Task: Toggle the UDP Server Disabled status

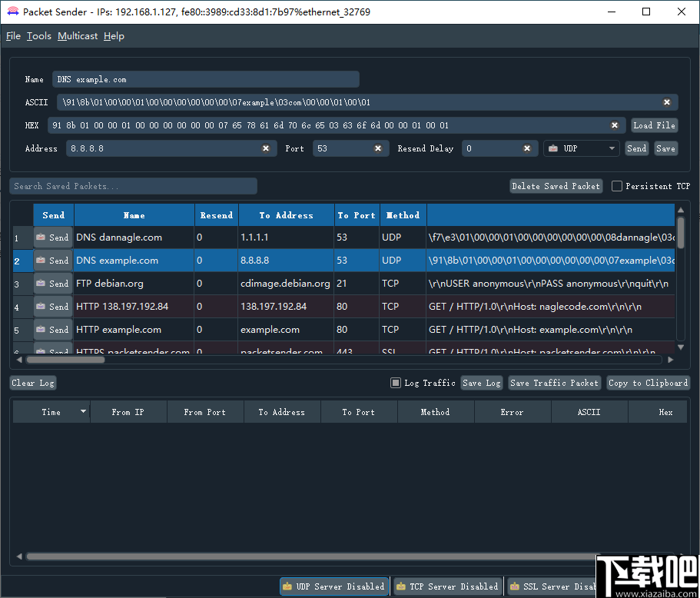Action: coord(334,586)
